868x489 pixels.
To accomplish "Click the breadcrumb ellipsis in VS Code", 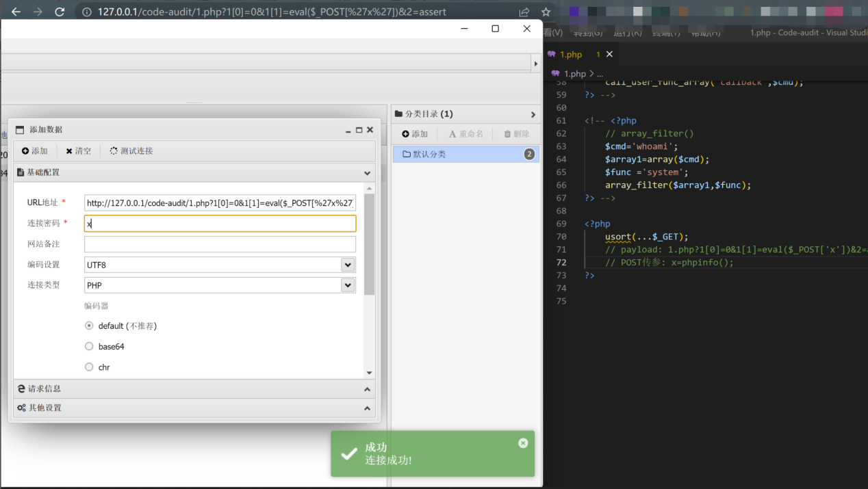I will (600, 74).
